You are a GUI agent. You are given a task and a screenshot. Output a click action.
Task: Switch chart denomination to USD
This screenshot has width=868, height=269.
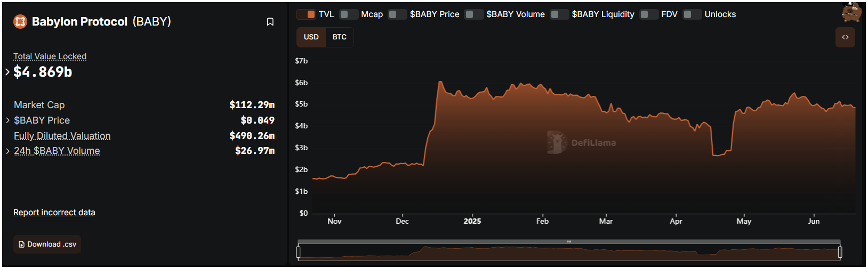[311, 37]
